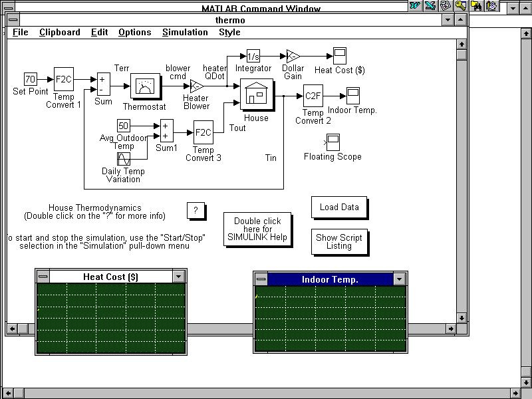This screenshot has width=532, height=399.
Task: Launch Microsoft Access key icon
Action: 461,5
